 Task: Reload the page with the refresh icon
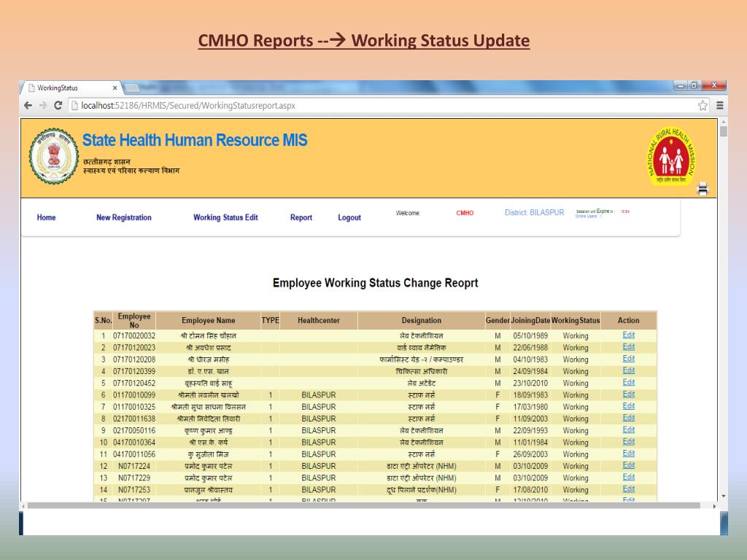(x=58, y=105)
